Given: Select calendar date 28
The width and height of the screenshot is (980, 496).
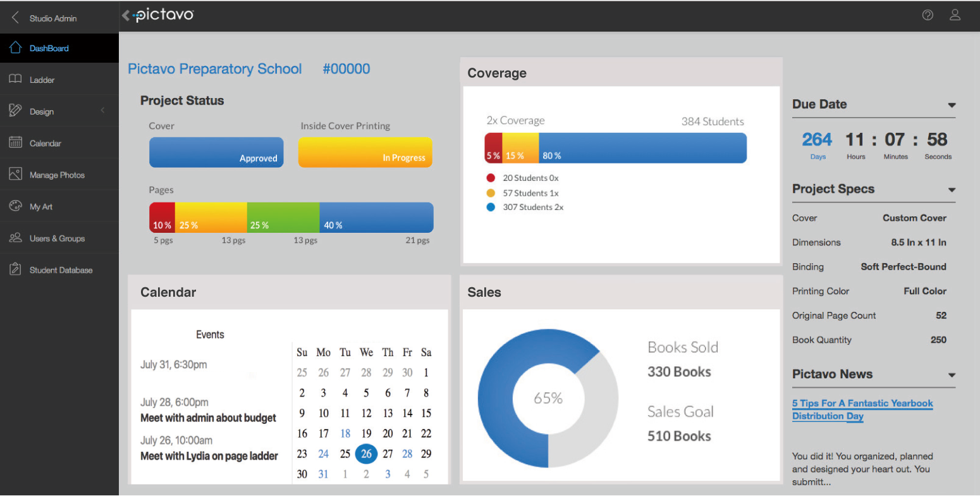Looking at the screenshot, I should tap(407, 454).
